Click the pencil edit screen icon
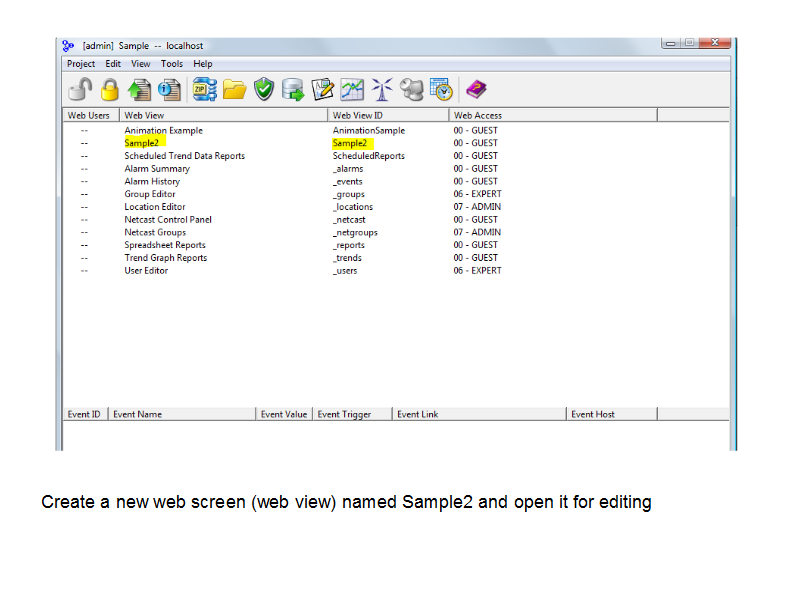The width and height of the screenshot is (800, 600). pyautogui.click(x=322, y=89)
